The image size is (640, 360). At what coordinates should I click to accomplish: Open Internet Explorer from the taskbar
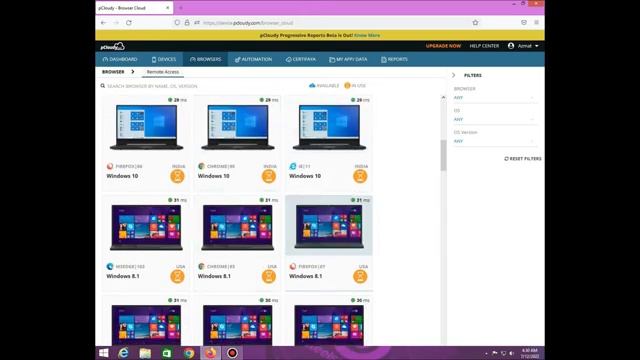pyautogui.click(x=123, y=353)
